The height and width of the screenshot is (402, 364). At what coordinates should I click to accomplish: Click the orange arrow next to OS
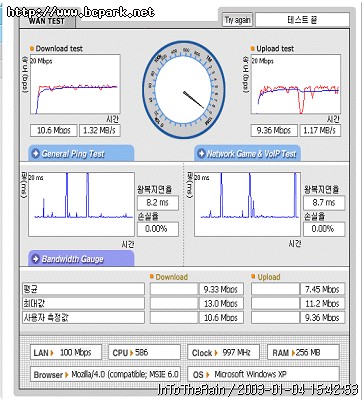[208, 375]
